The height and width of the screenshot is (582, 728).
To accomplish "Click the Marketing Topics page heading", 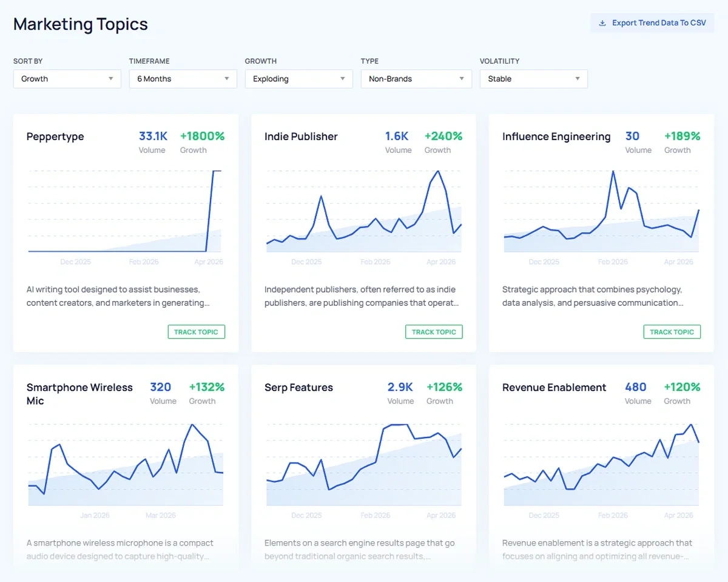I will point(81,24).
